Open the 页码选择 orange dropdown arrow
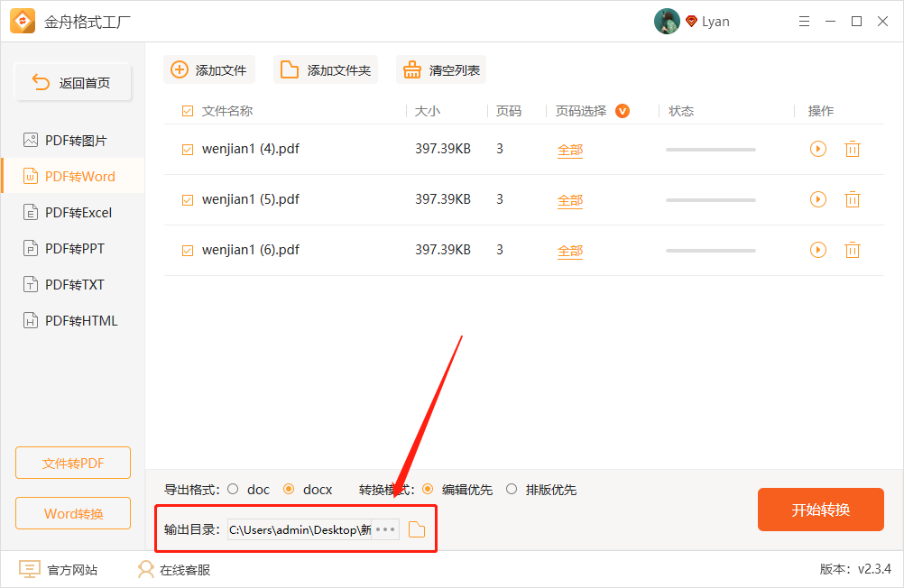The width and height of the screenshot is (904, 588). click(x=623, y=111)
